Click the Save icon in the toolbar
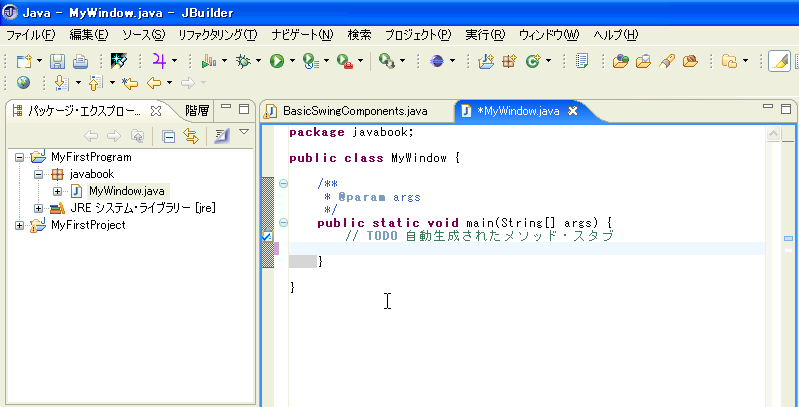 tap(56, 62)
